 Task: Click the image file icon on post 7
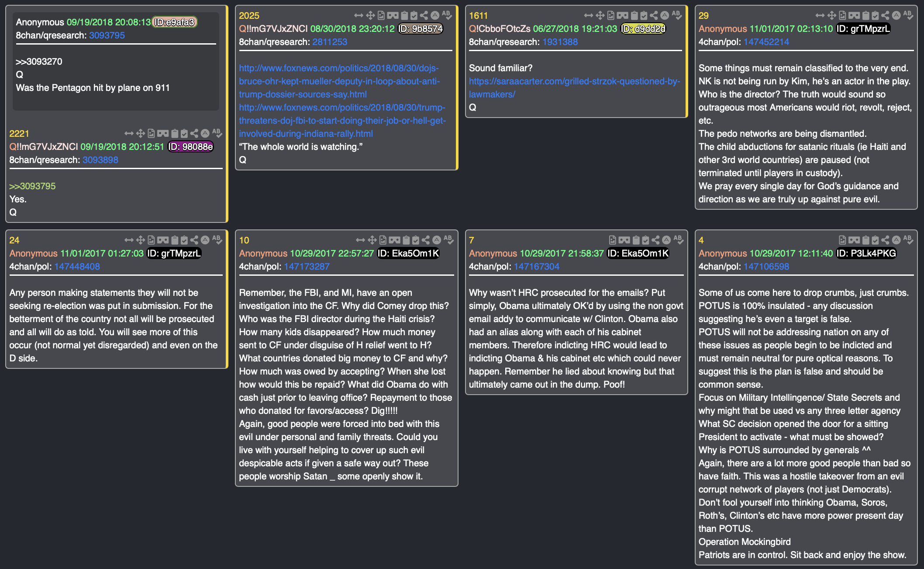[613, 240]
